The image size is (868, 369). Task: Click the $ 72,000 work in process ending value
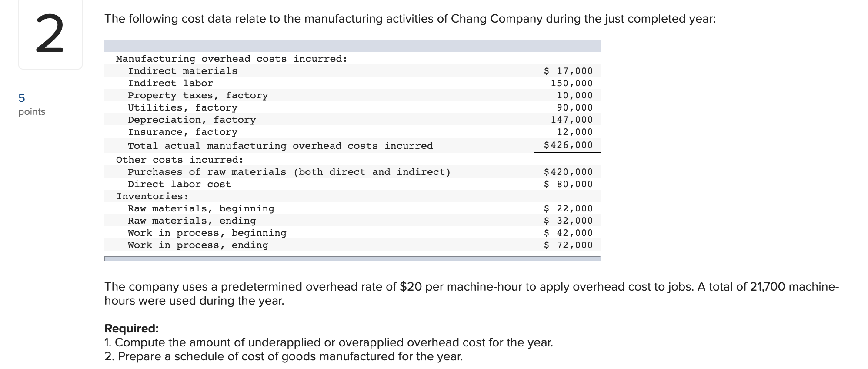pyautogui.click(x=568, y=245)
